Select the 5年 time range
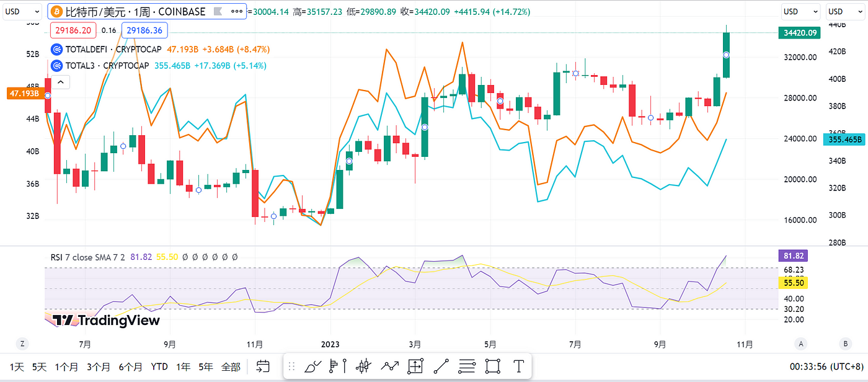Screen dimensions: 868x382 (x=206, y=366)
